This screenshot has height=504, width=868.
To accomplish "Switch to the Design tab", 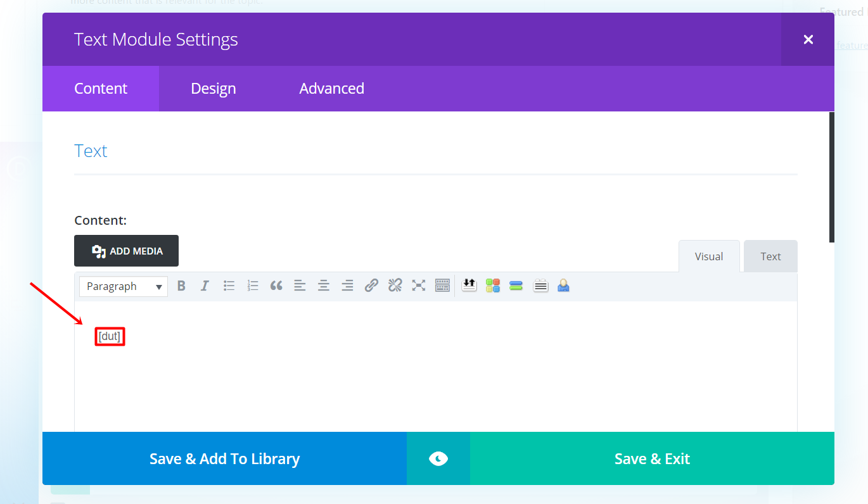I will (x=214, y=89).
